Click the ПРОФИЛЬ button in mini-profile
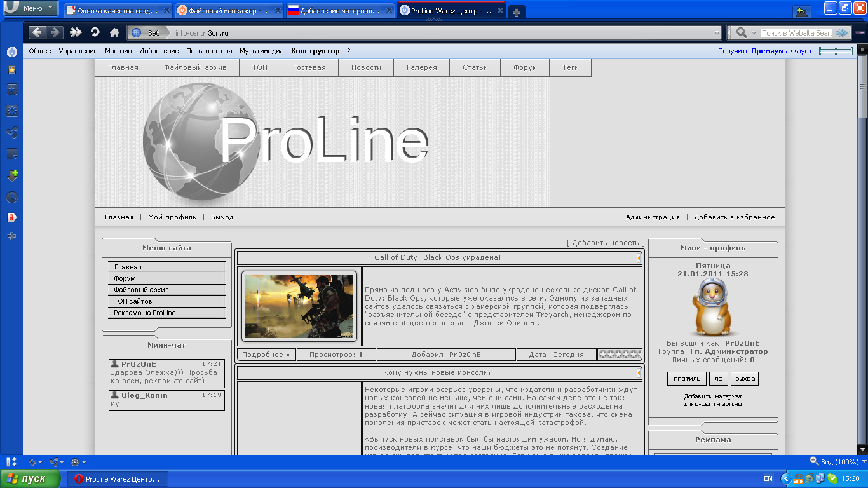The height and width of the screenshot is (488, 868). click(x=687, y=379)
